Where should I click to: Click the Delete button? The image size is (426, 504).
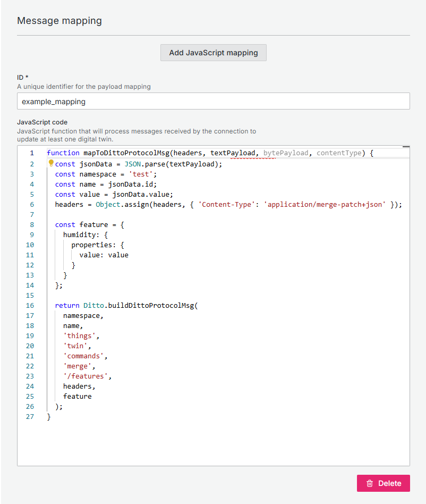point(384,483)
